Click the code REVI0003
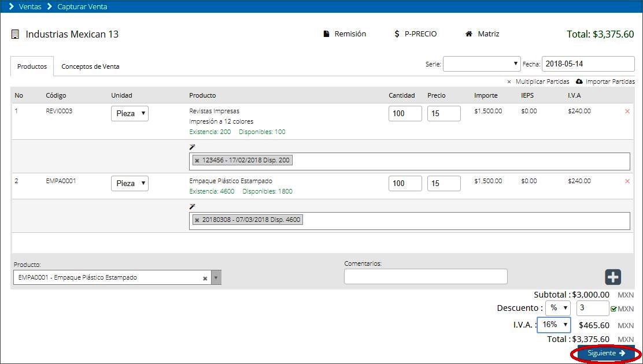 point(59,111)
